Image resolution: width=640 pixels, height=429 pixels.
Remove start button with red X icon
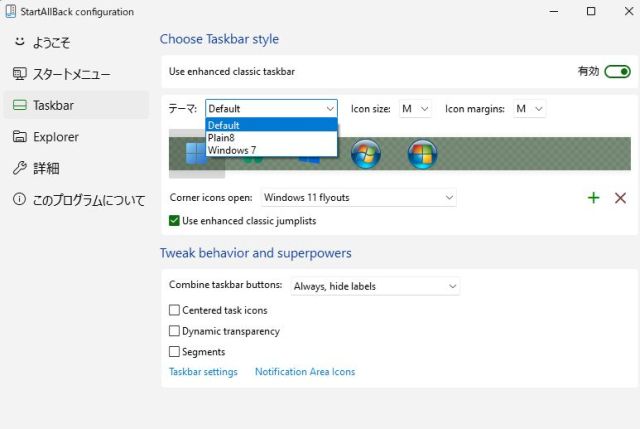tap(620, 198)
